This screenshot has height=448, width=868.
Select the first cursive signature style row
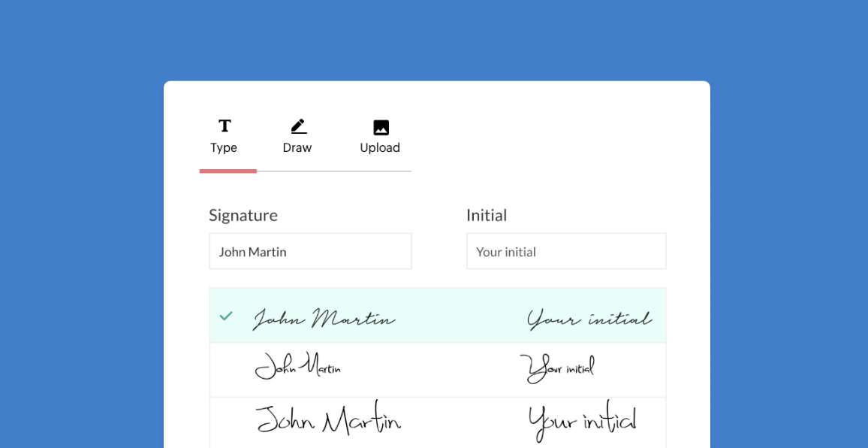coord(438,316)
